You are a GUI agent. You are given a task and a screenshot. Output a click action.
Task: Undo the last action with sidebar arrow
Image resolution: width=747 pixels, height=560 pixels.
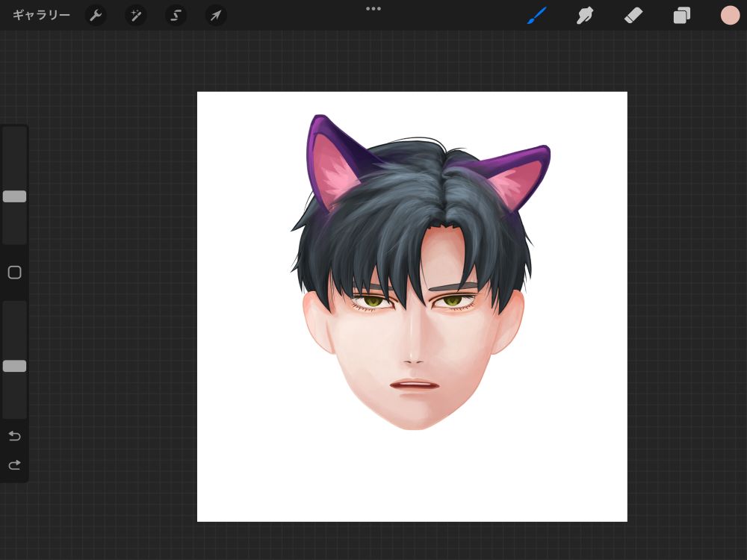click(x=14, y=436)
